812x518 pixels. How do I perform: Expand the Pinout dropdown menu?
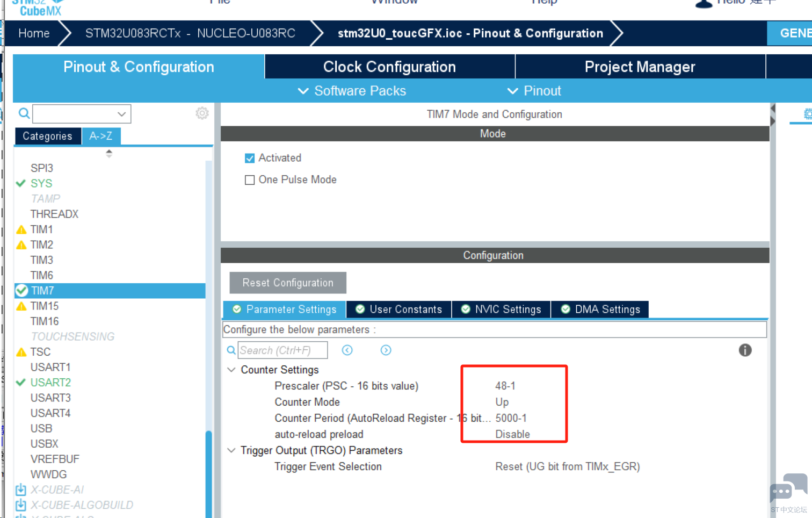point(534,91)
